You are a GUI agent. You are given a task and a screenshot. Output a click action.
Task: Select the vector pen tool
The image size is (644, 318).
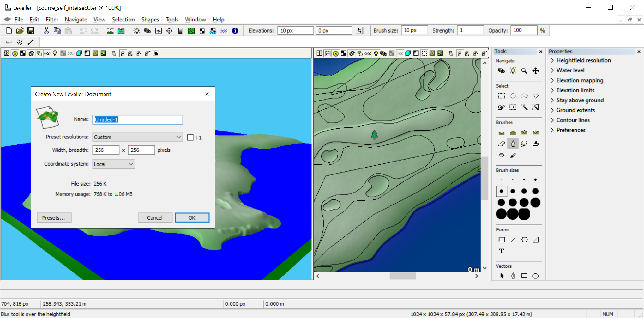point(513,276)
